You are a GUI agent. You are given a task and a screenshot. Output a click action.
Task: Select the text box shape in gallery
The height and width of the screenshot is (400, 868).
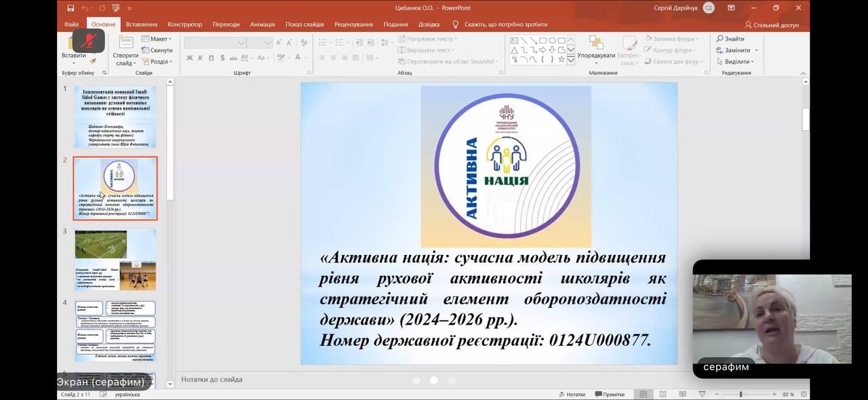point(515,41)
